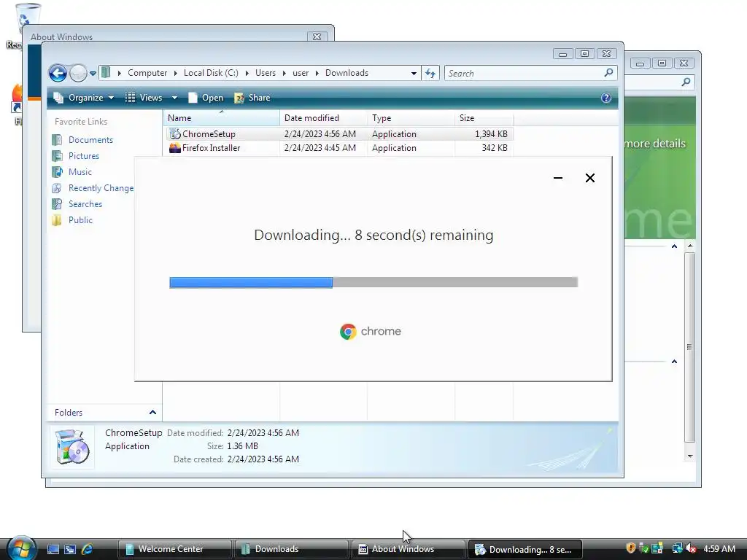Expand arrow after Computer in breadcrumb
The height and width of the screenshot is (560, 747).
(x=175, y=74)
